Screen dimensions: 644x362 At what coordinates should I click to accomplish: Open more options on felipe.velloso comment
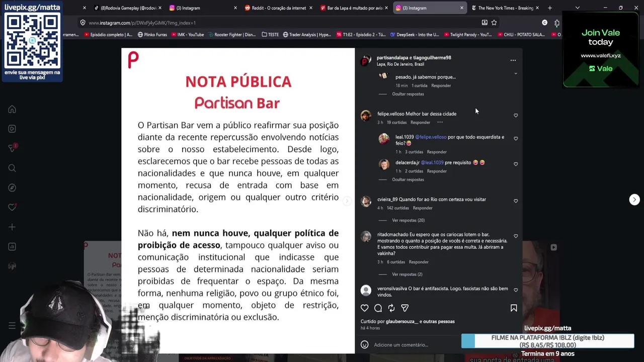[x=440, y=122]
